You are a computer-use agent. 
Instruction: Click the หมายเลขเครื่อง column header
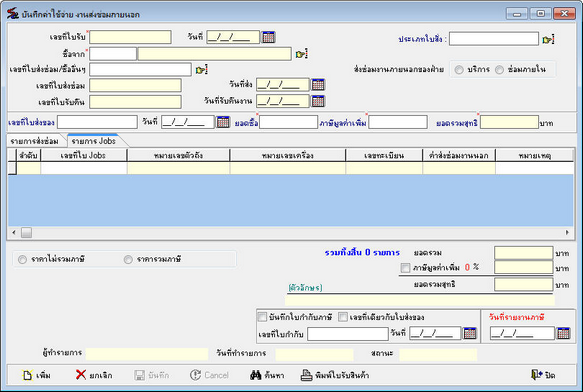288,155
